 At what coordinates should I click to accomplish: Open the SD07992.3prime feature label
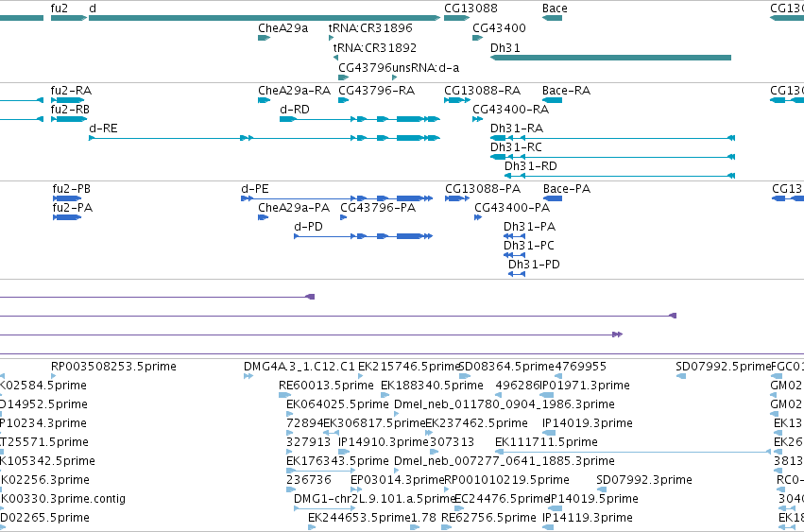[644, 480]
